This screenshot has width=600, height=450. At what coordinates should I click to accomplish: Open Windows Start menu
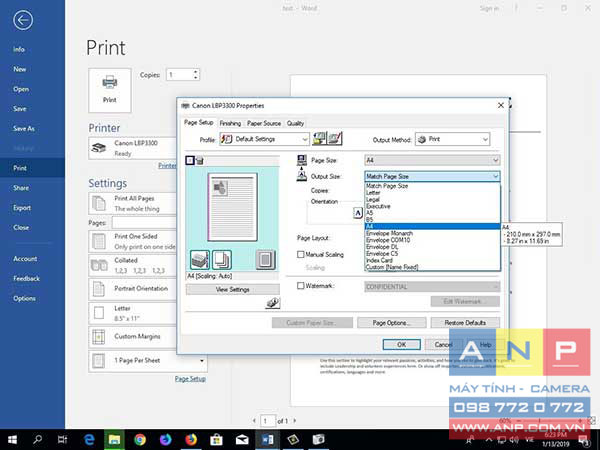click(x=12, y=440)
